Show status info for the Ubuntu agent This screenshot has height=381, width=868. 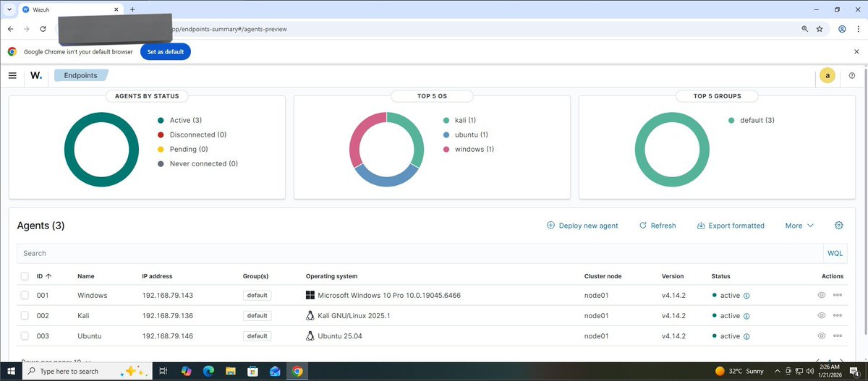click(746, 336)
